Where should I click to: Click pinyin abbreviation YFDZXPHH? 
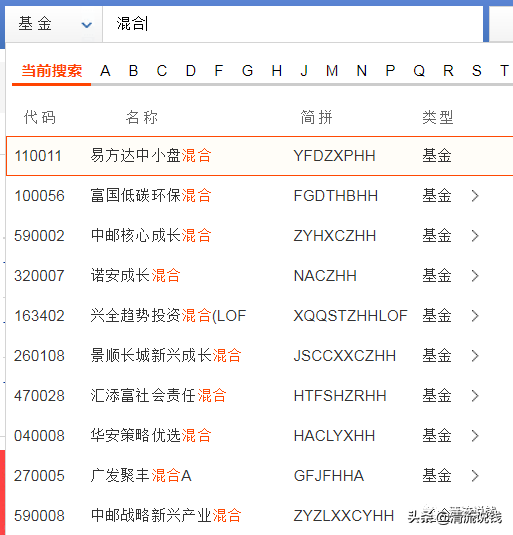pyautogui.click(x=334, y=156)
